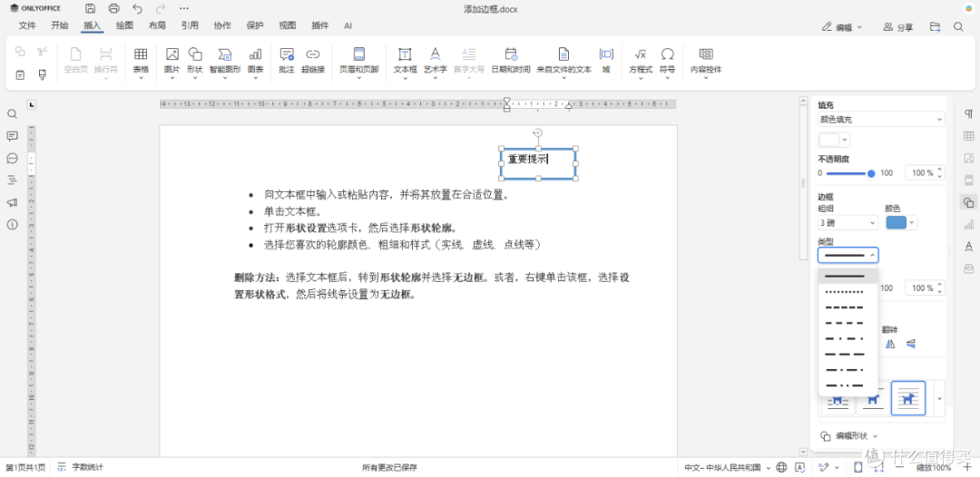Open table settings in right sidebar
Viewport: 980px width, 477px height.
[x=969, y=136]
